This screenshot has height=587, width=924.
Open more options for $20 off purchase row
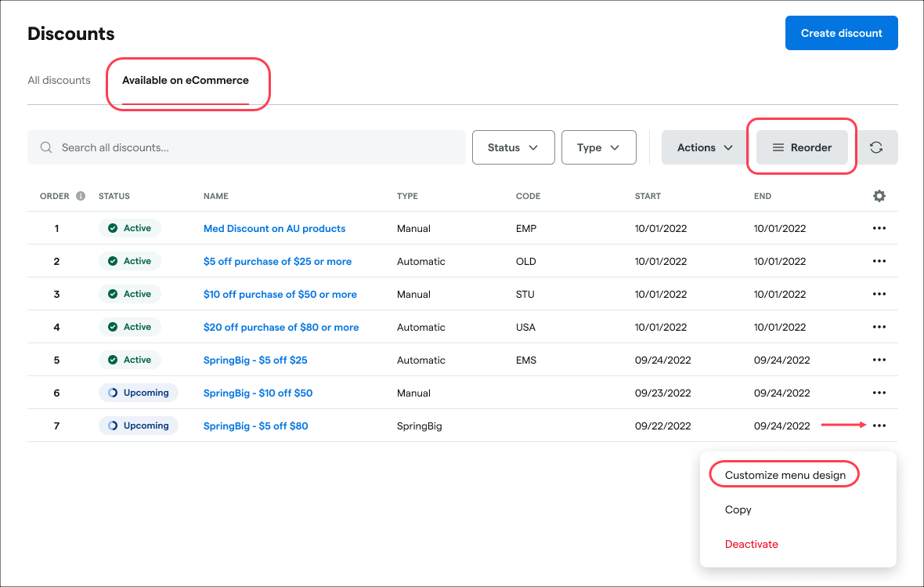point(879,327)
